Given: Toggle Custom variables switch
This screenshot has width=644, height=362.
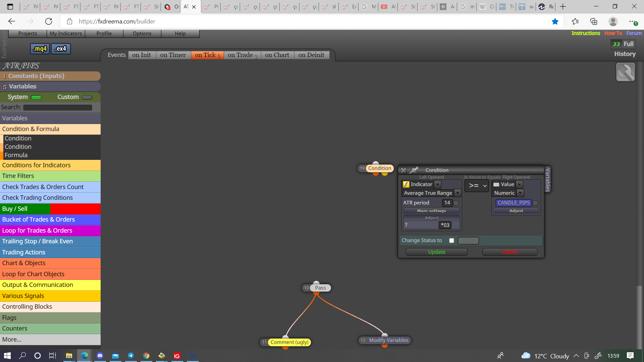Looking at the screenshot, I should tap(87, 97).
